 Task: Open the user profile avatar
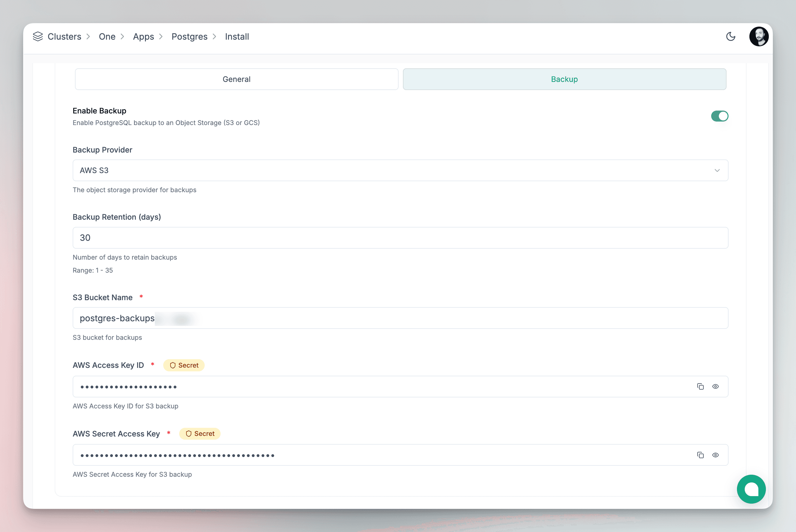coord(759,36)
